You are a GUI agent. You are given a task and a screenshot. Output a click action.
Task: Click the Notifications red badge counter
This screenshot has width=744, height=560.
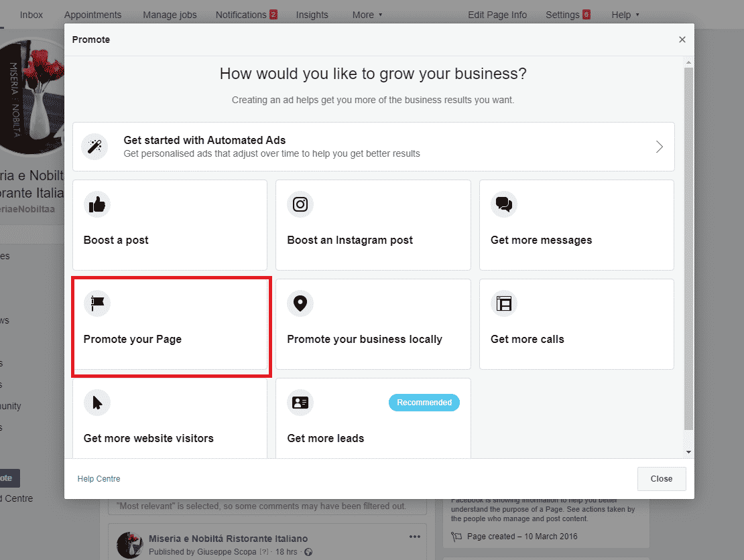[x=273, y=15]
